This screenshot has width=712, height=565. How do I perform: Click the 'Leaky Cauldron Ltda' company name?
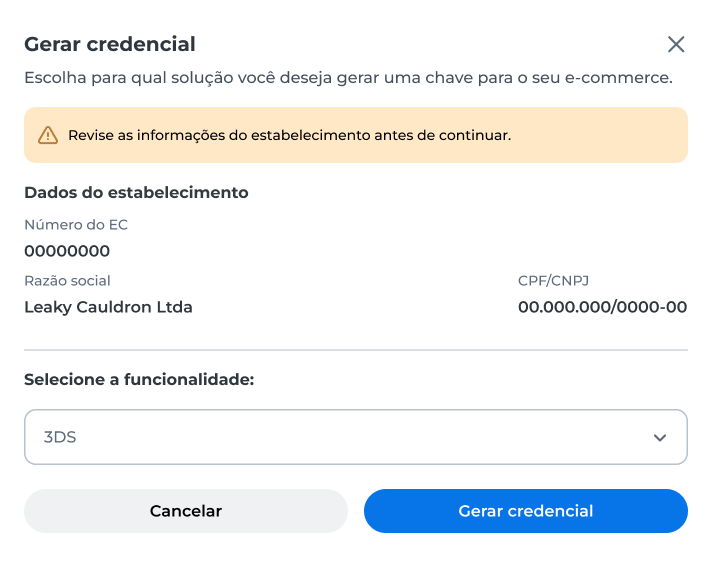[x=108, y=307]
